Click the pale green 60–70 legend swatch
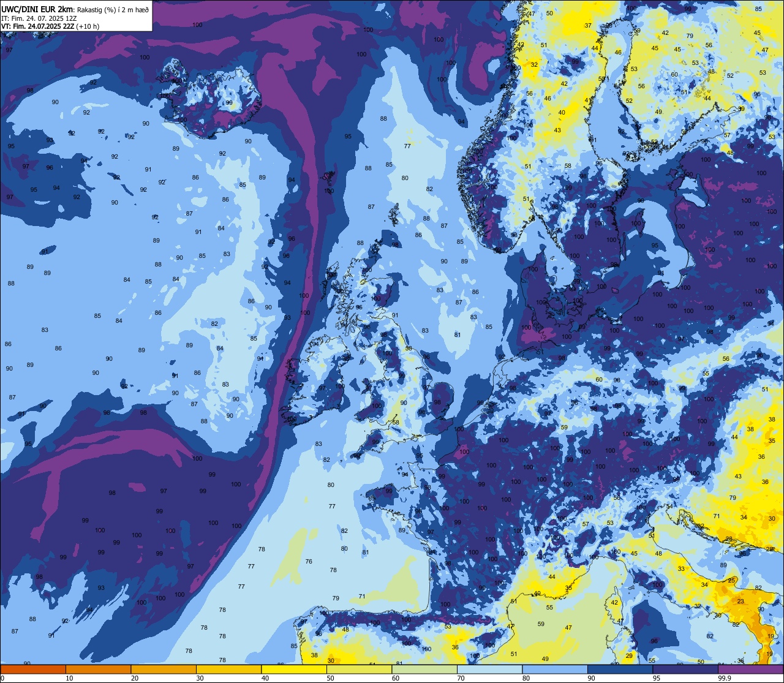The image size is (784, 683). tap(424, 669)
